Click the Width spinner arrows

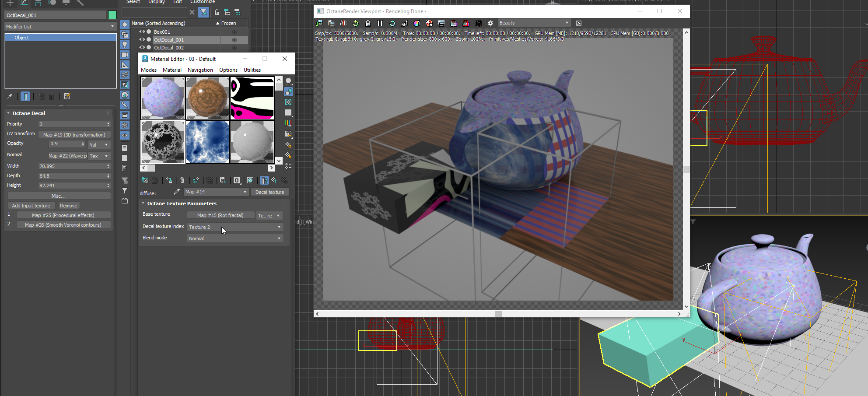[x=108, y=166]
